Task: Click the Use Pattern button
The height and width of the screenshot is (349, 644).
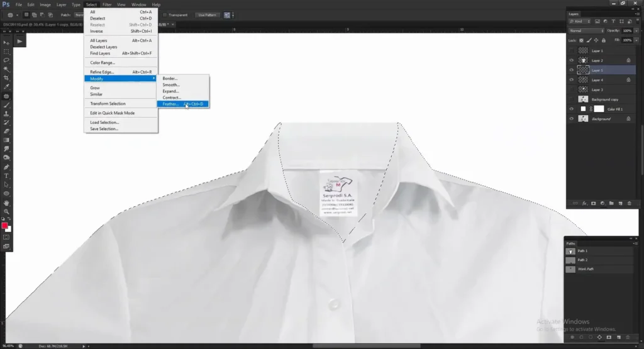Action: (207, 15)
